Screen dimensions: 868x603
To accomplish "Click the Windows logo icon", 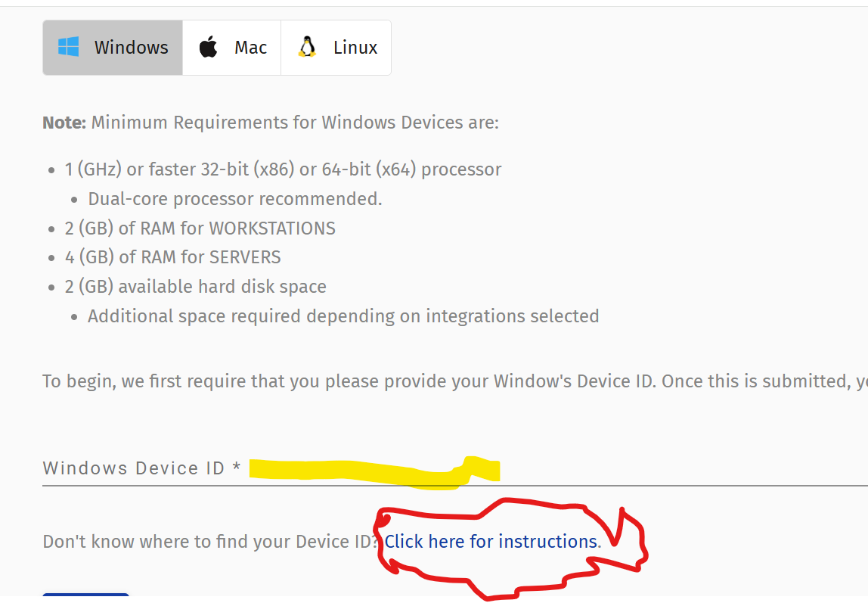I will point(69,47).
